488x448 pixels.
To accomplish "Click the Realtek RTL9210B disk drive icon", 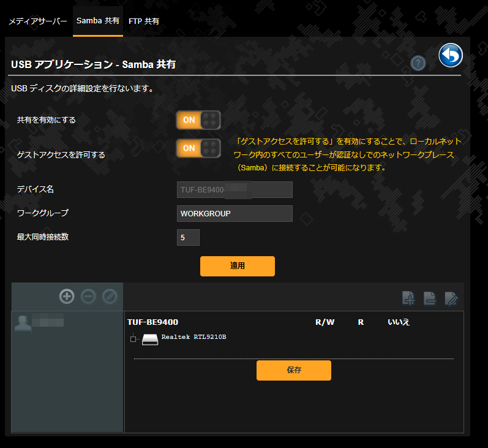I will (150, 339).
